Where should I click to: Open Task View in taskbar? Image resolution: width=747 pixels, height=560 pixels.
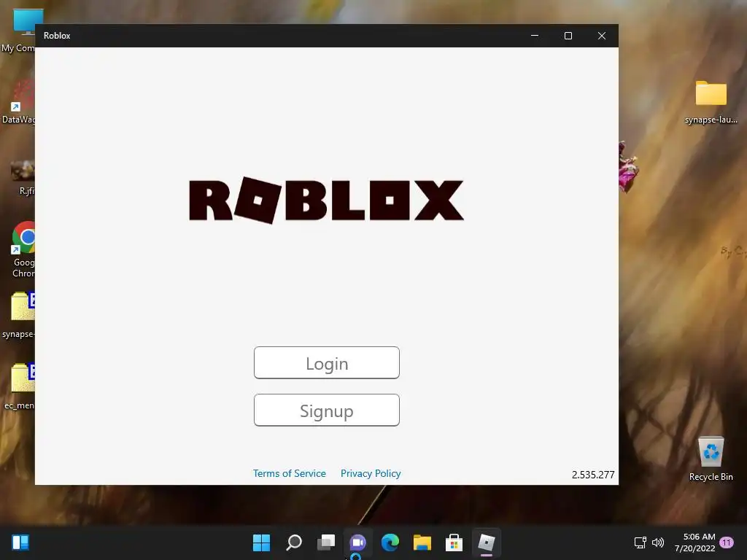point(326,542)
